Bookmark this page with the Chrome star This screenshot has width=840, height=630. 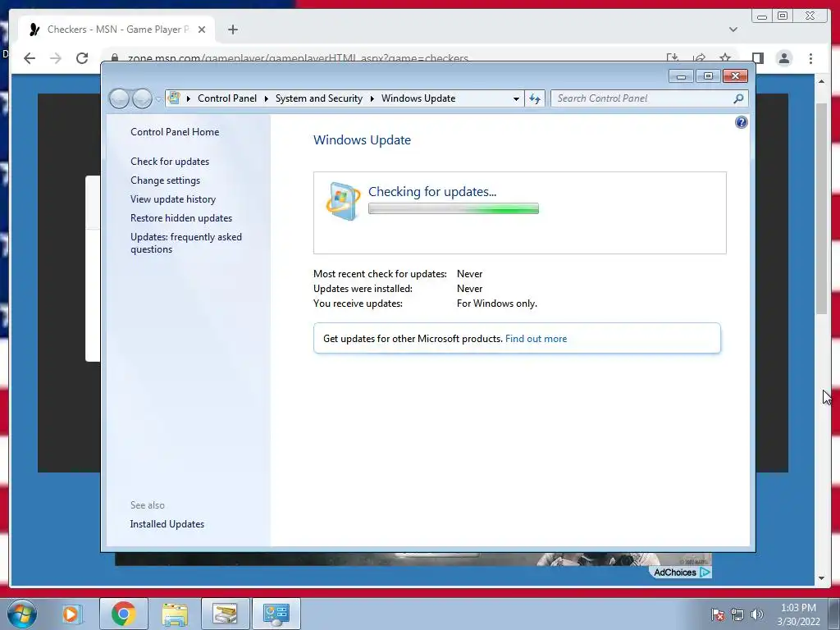725,58
